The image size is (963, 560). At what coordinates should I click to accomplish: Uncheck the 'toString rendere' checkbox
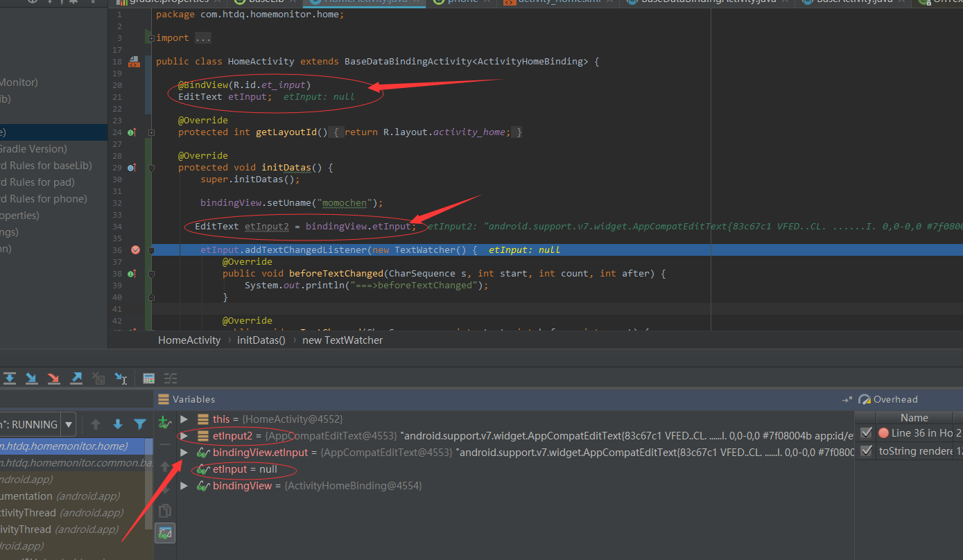(866, 450)
